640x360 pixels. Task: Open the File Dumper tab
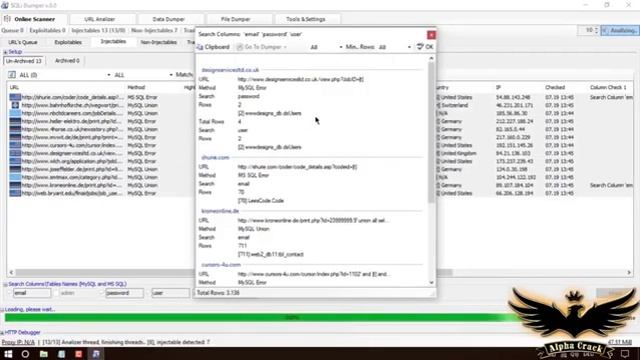pyautogui.click(x=236, y=19)
